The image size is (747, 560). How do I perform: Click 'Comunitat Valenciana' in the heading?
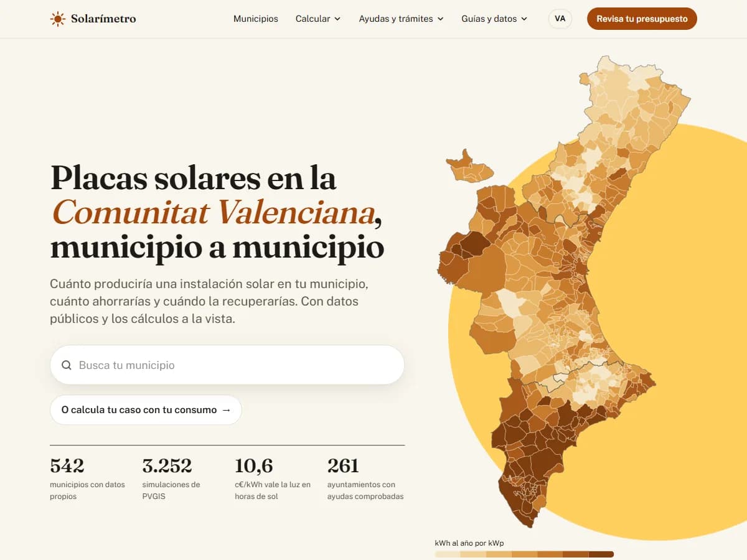(x=214, y=212)
